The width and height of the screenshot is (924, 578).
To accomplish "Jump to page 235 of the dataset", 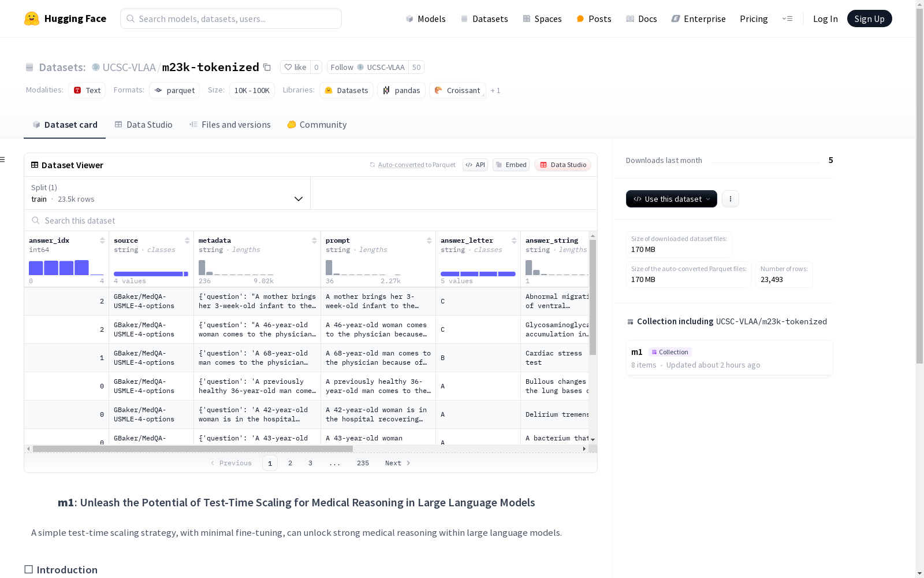I will coord(363,463).
